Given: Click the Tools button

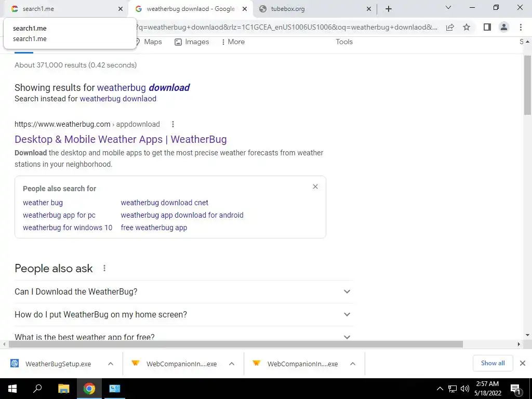Looking at the screenshot, I should coord(344,42).
